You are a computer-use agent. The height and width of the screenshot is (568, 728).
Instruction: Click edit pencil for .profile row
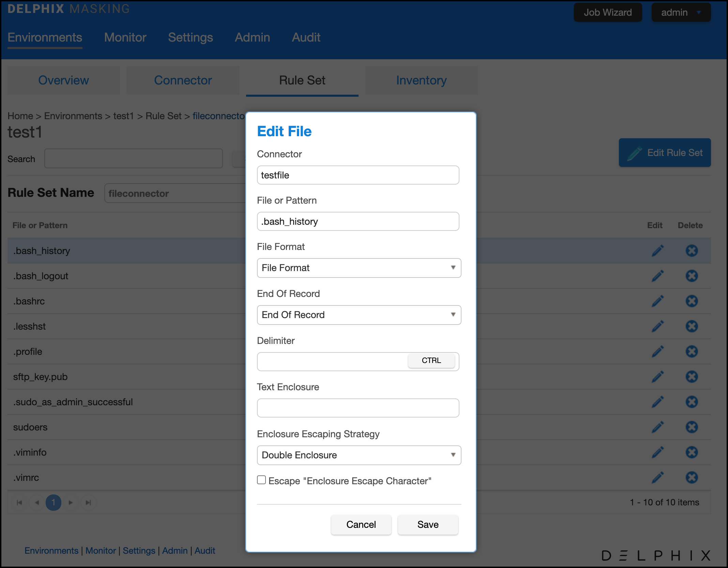point(657,351)
